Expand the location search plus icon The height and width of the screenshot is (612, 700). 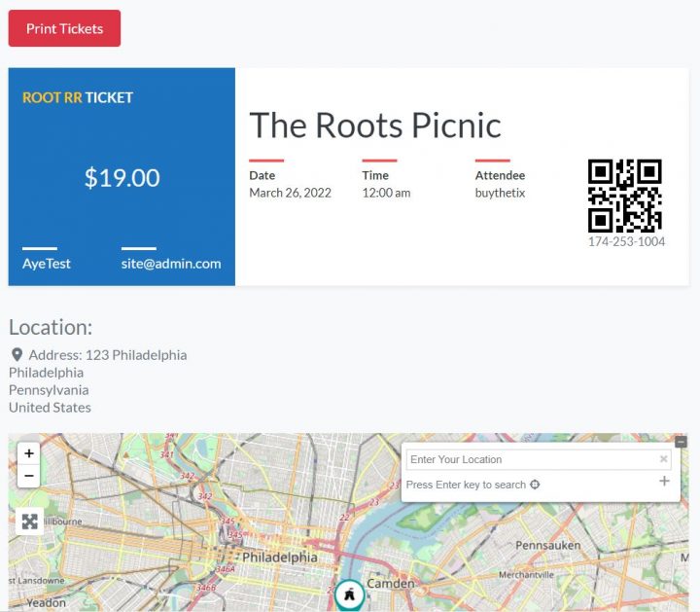[664, 482]
